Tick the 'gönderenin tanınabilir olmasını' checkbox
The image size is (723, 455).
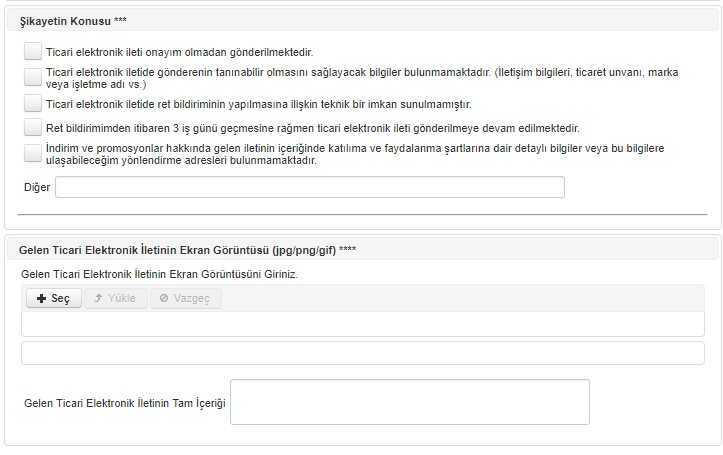click(x=33, y=77)
